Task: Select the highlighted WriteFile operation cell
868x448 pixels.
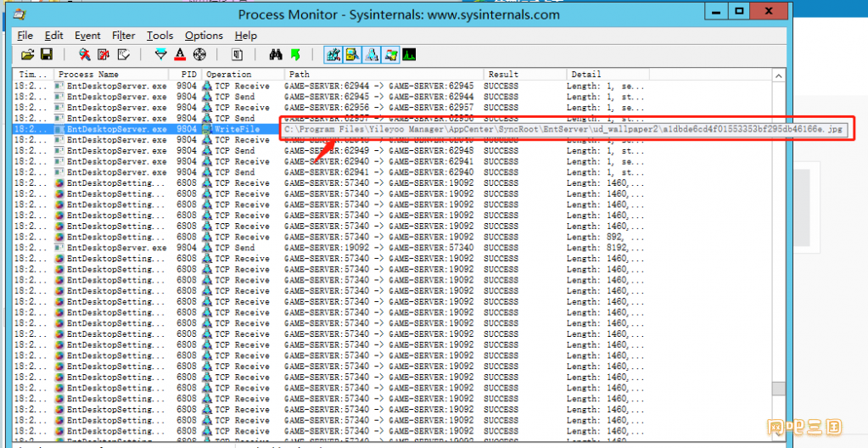Action: coord(237,129)
